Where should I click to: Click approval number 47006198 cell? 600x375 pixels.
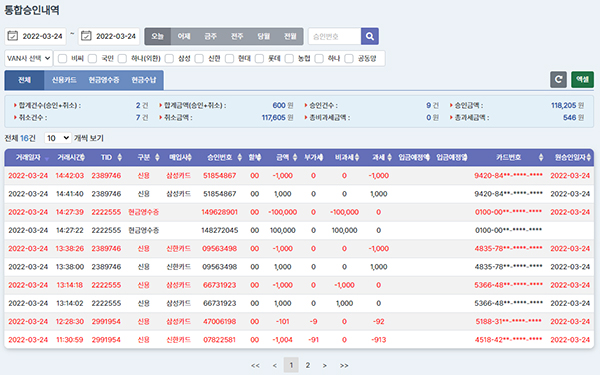220,321
